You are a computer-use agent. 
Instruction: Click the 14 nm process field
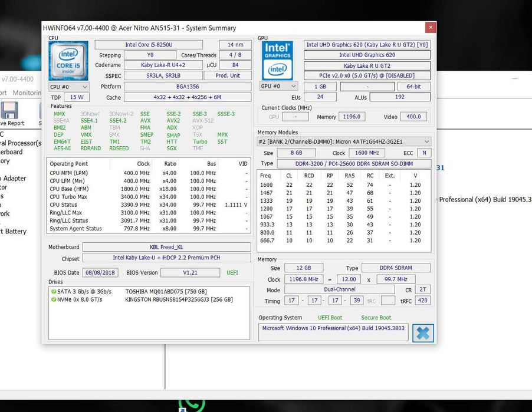click(235, 45)
